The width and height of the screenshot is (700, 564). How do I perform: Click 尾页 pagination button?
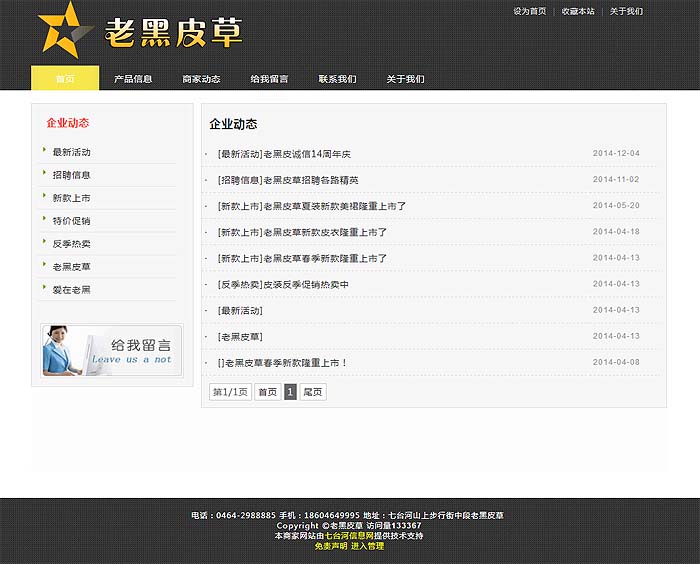[313, 392]
